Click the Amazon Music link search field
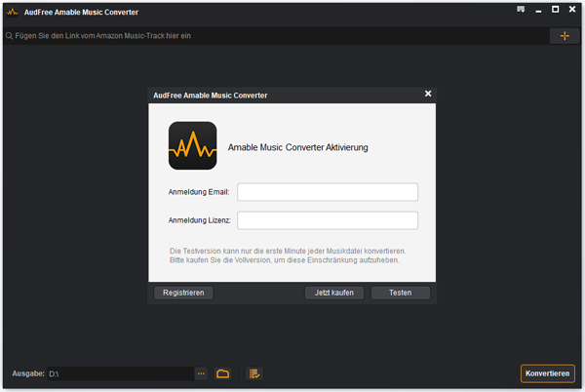 click(276, 36)
